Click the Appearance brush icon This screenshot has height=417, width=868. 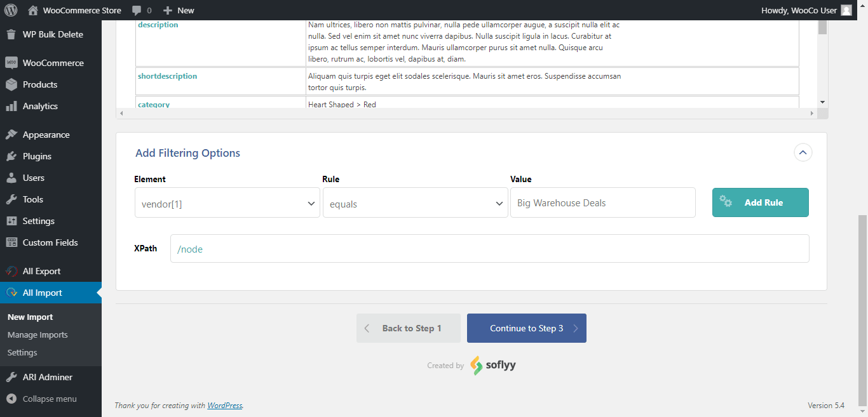[x=11, y=135]
